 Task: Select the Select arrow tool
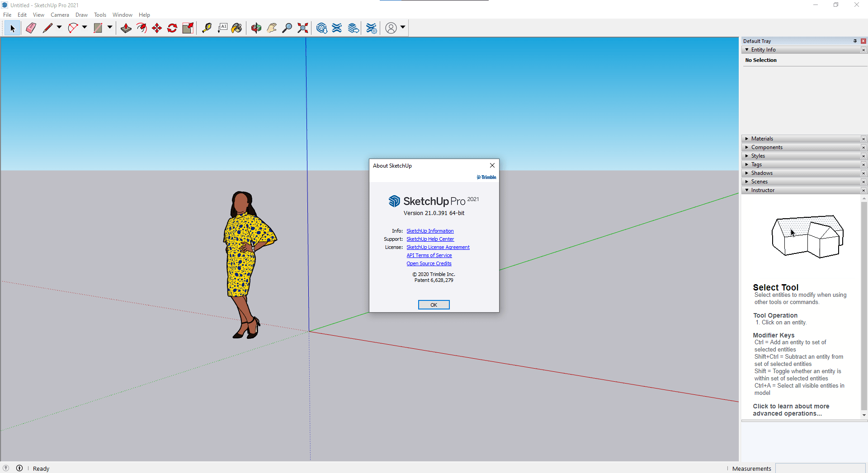(12, 28)
